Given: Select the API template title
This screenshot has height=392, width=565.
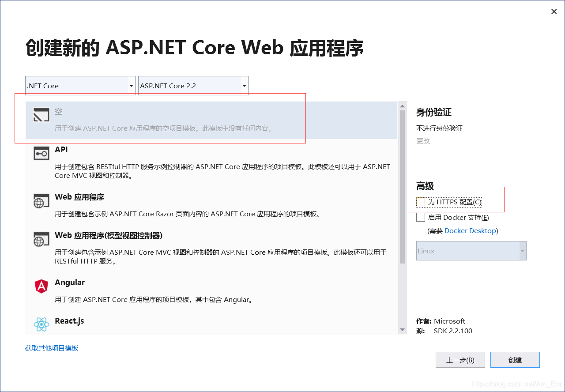Looking at the screenshot, I should [61, 150].
